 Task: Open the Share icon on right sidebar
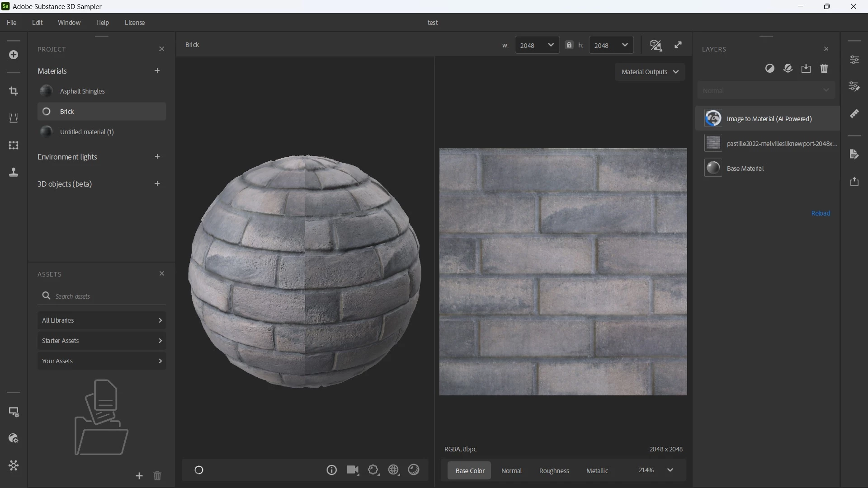pyautogui.click(x=854, y=181)
